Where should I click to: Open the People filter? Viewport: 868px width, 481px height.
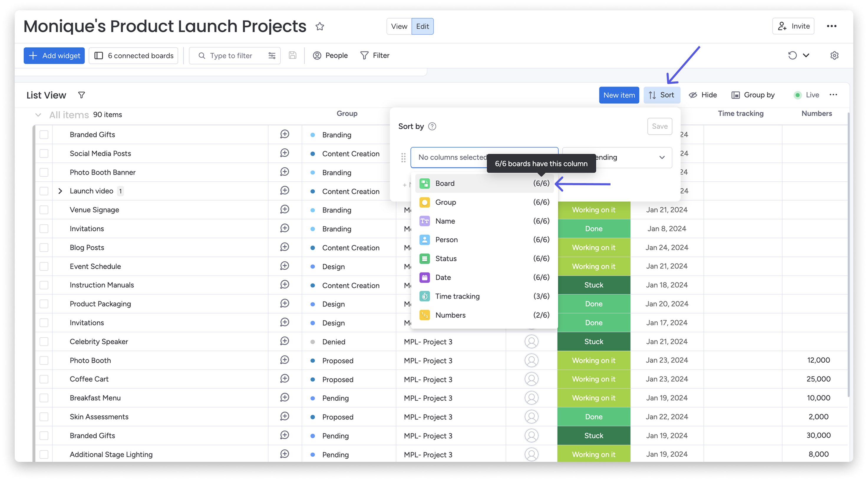(330, 56)
